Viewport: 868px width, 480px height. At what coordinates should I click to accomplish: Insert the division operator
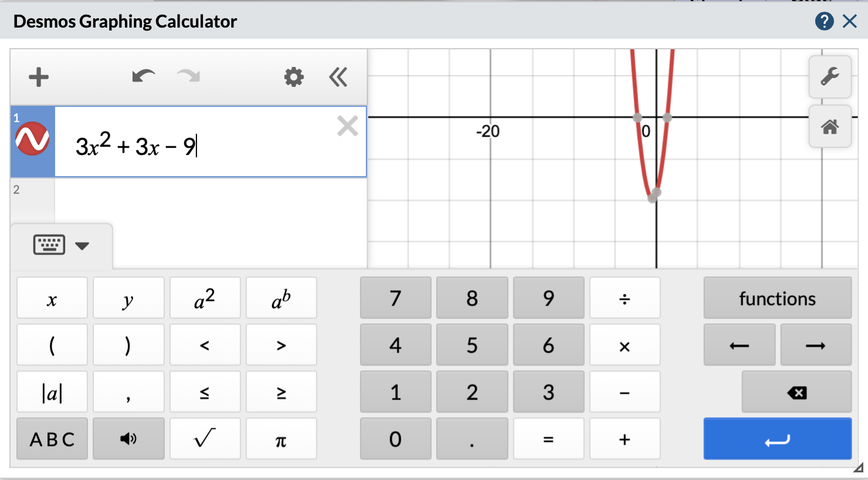click(625, 298)
